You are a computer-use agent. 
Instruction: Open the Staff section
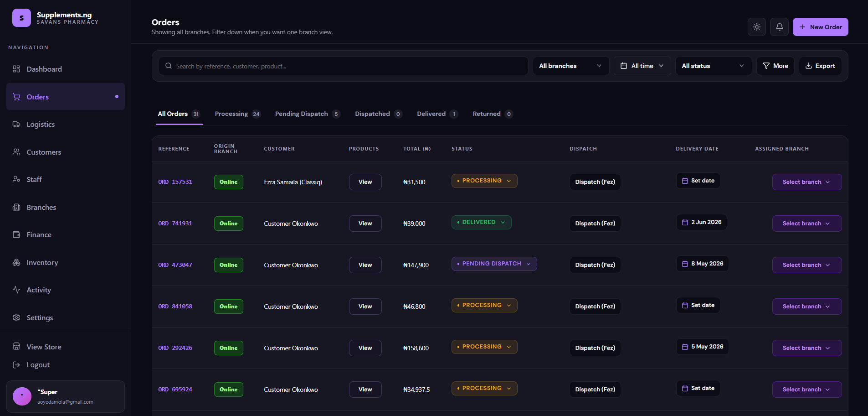click(x=34, y=179)
